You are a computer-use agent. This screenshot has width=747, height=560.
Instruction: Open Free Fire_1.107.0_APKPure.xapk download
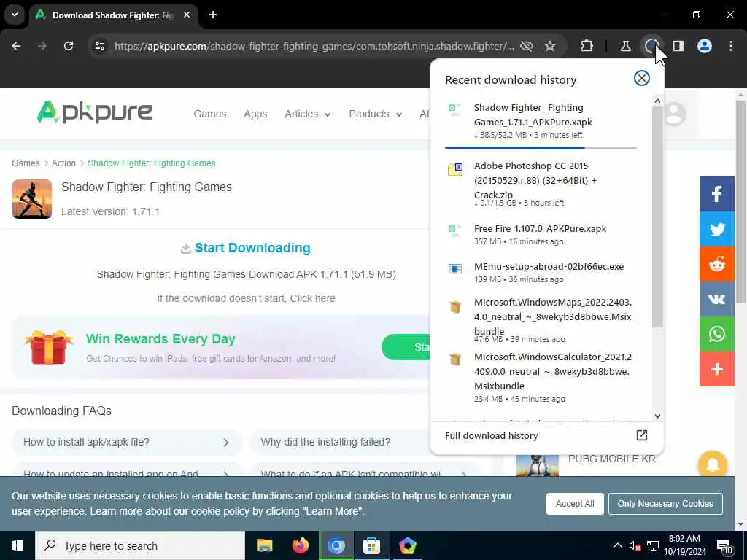pos(541,234)
